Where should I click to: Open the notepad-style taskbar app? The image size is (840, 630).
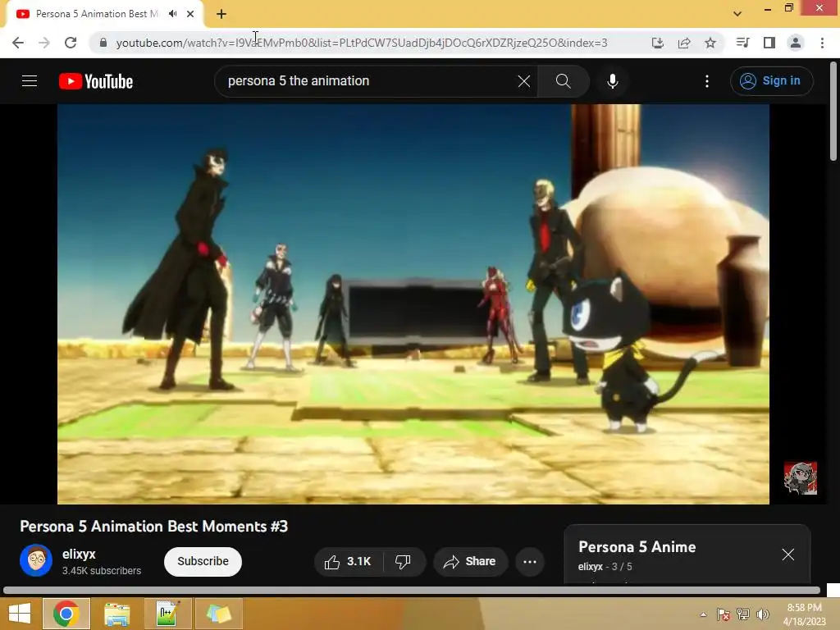point(167,614)
